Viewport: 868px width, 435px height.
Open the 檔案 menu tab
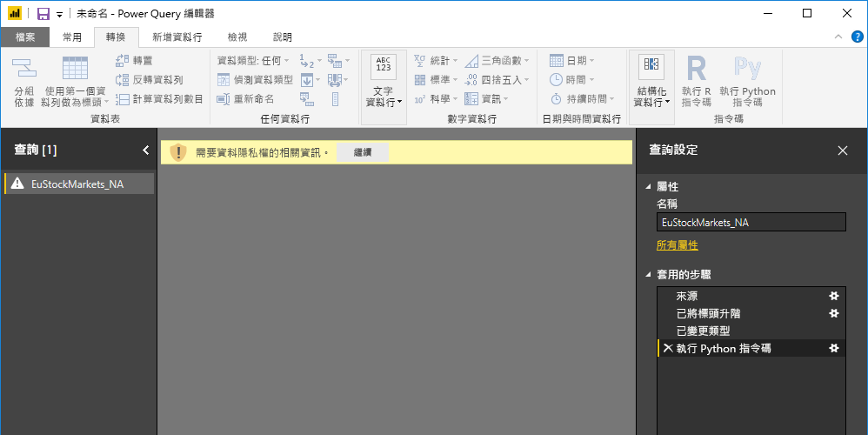pos(25,37)
